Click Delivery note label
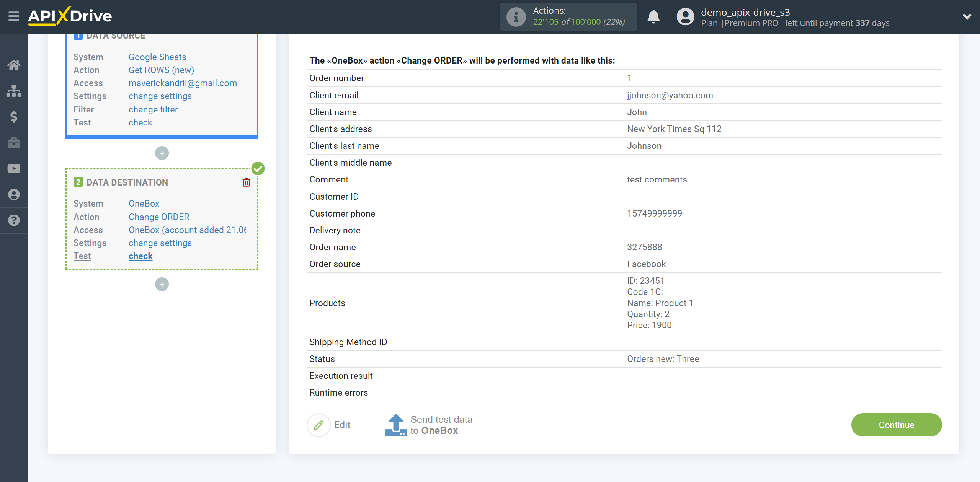 click(x=335, y=230)
